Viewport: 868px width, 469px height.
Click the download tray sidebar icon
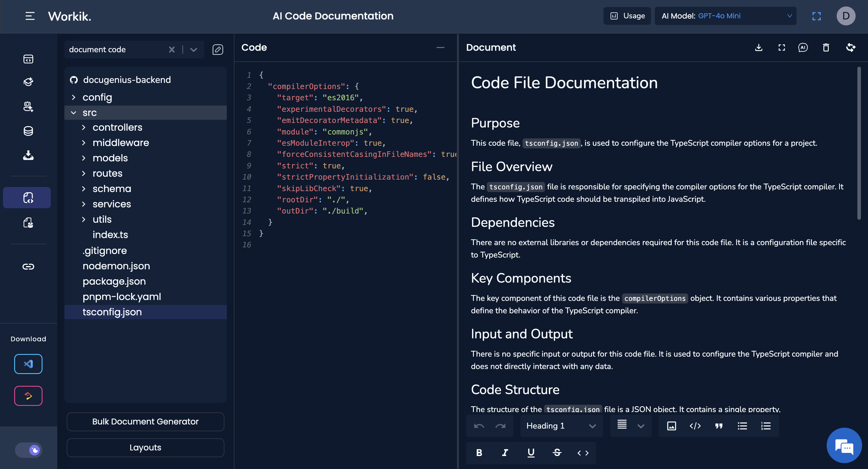(x=28, y=155)
